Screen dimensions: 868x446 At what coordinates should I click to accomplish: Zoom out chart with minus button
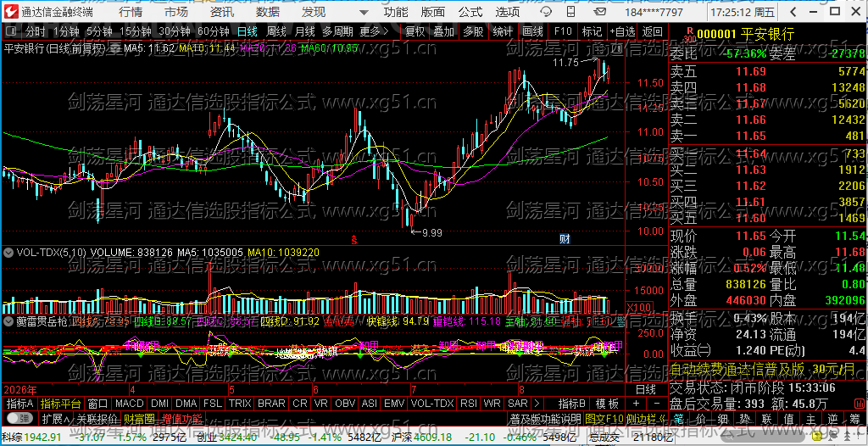[657, 403]
